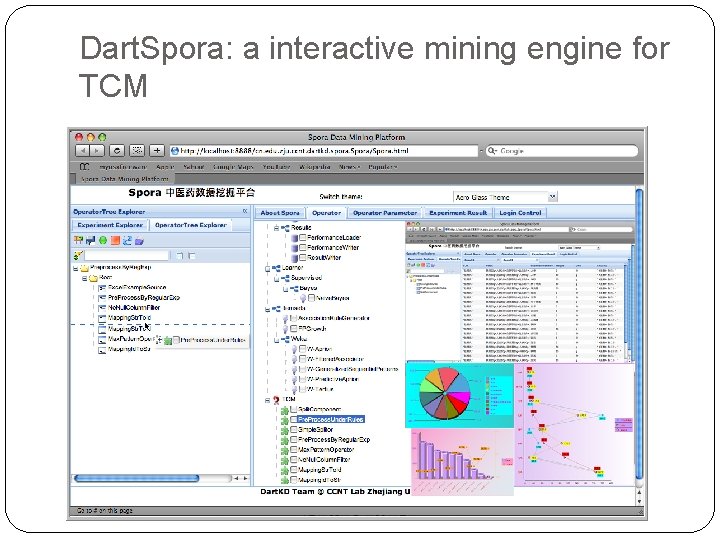Collapse the Supervised node
720x540 pixels.
[x=276, y=278]
